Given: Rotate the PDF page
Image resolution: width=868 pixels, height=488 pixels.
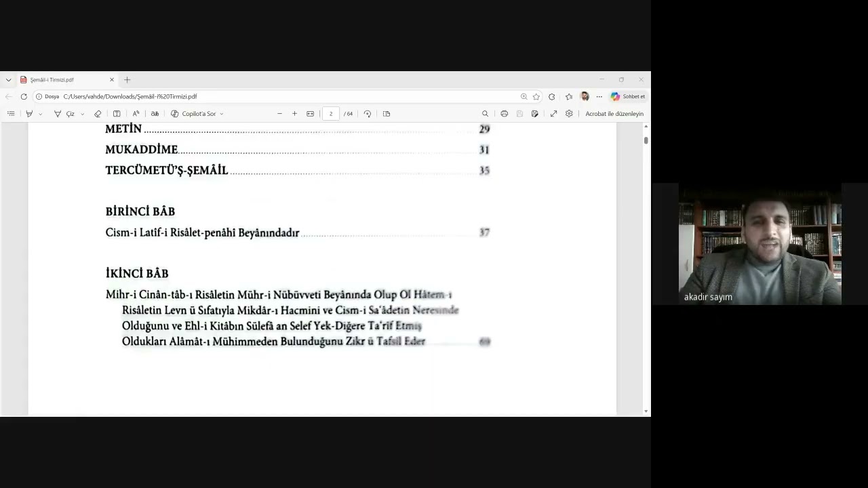Looking at the screenshot, I should pyautogui.click(x=368, y=114).
